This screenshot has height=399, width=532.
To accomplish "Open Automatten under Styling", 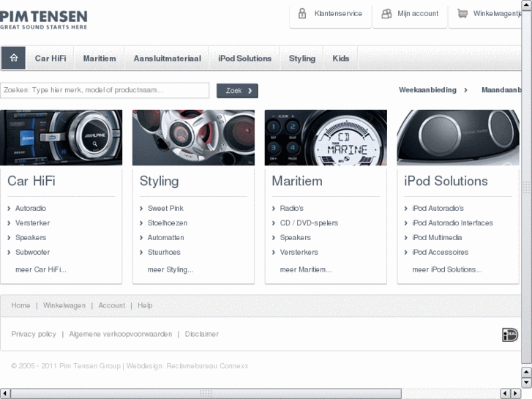I will coord(165,237).
